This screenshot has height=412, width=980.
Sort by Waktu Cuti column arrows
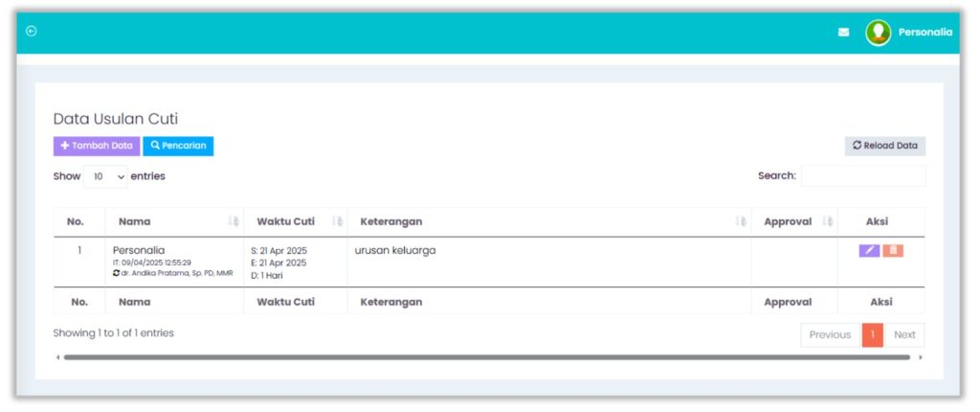(337, 221)
